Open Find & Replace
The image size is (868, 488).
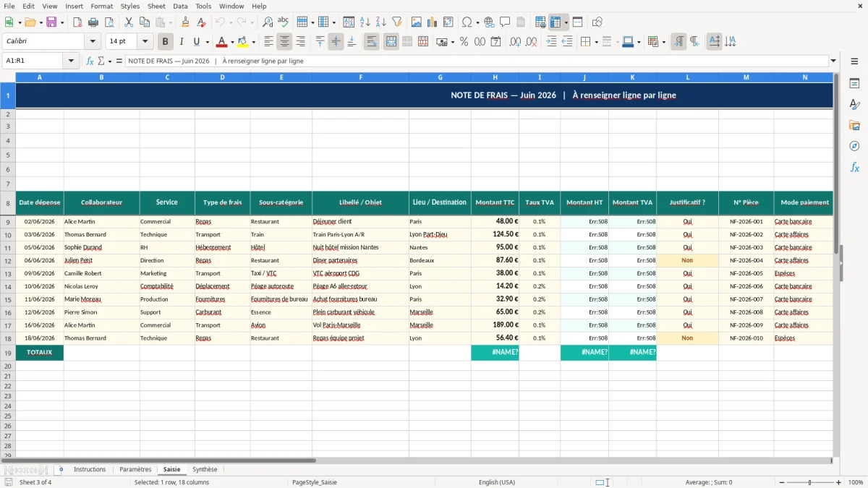pos(268,22)
